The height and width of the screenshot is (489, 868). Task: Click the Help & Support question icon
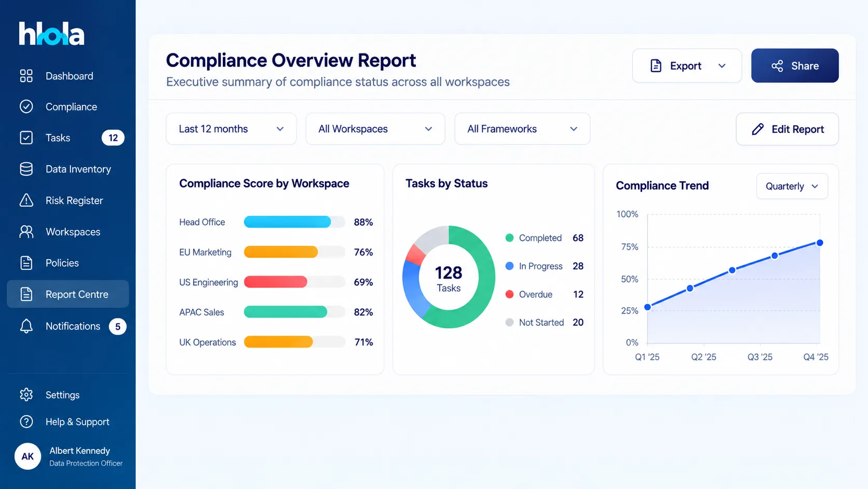tap(26, 421)
